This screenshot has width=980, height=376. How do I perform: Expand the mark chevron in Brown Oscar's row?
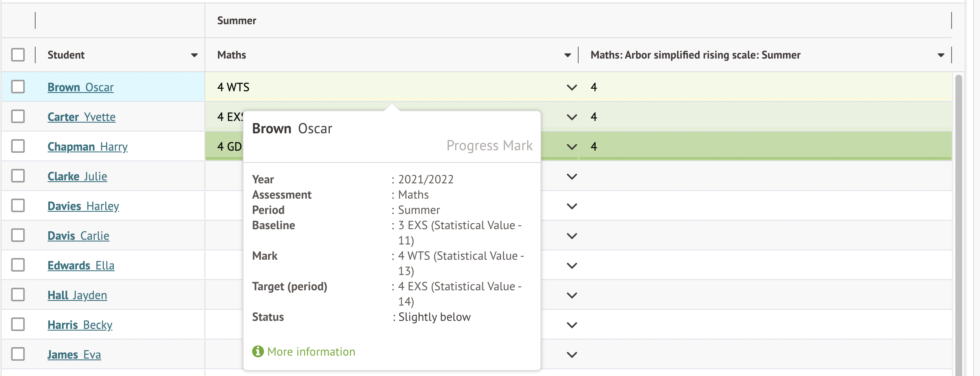coord(571,87)
